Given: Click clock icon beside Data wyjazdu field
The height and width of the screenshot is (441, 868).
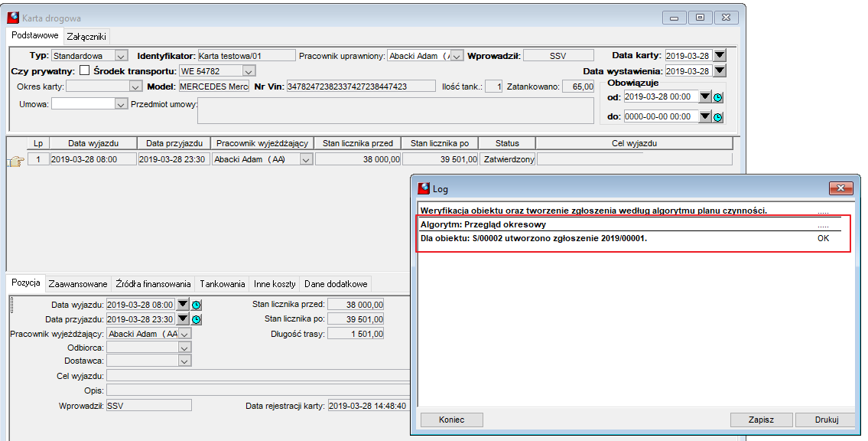Looking at the screenshot, I should pyautogui.click(x=197, y=305).
